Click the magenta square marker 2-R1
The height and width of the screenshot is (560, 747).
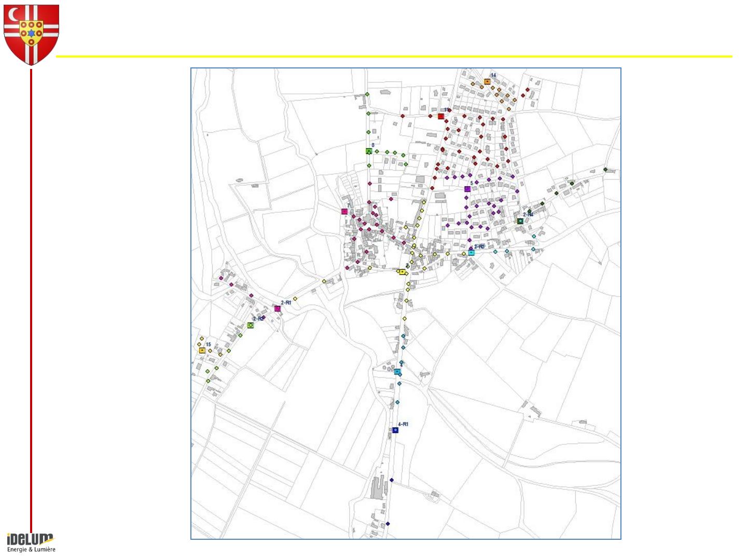[x=278, y=309]
